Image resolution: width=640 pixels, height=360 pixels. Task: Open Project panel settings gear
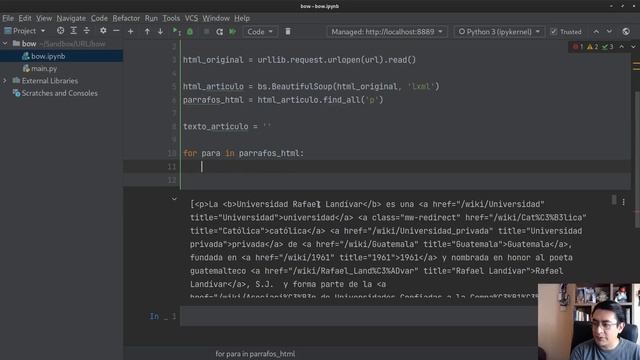(x=103, y=31)
